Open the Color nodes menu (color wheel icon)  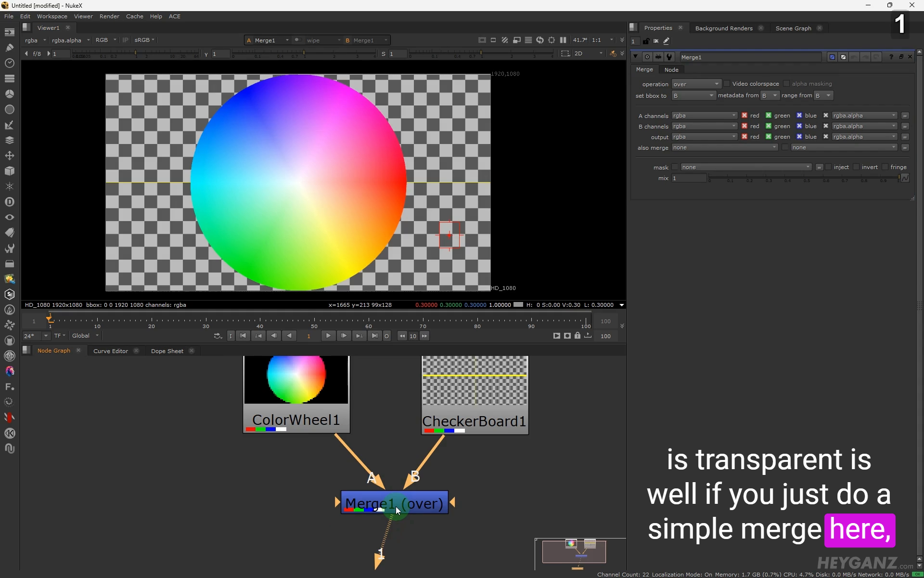10,93
